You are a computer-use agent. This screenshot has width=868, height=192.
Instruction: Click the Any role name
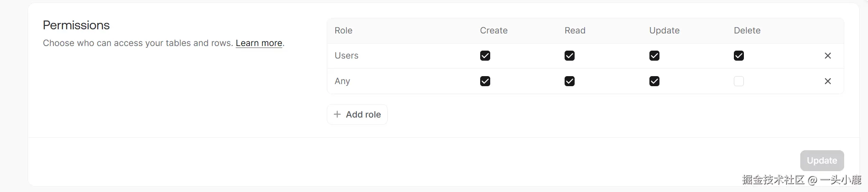[x=342, y=81]
